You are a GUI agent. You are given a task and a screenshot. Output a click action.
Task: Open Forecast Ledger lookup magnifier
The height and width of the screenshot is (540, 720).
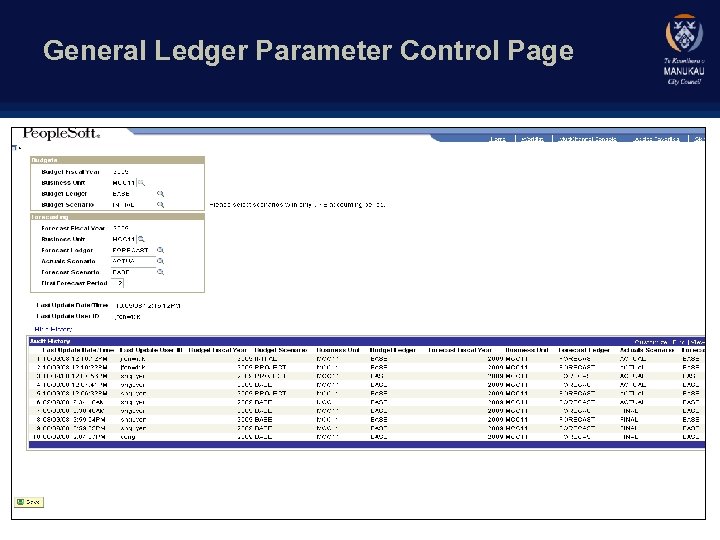point(160,250)
